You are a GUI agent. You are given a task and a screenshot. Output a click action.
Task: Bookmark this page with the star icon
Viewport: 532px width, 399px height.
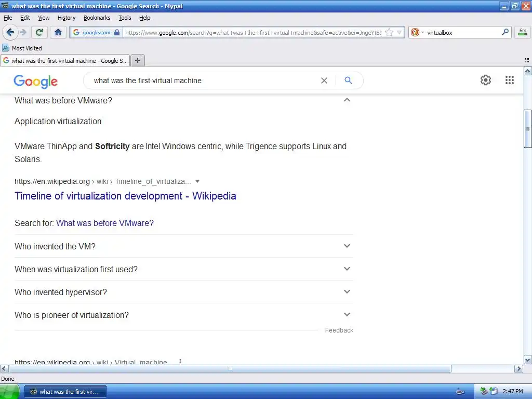pyautogui.click(x=389, y=33)
